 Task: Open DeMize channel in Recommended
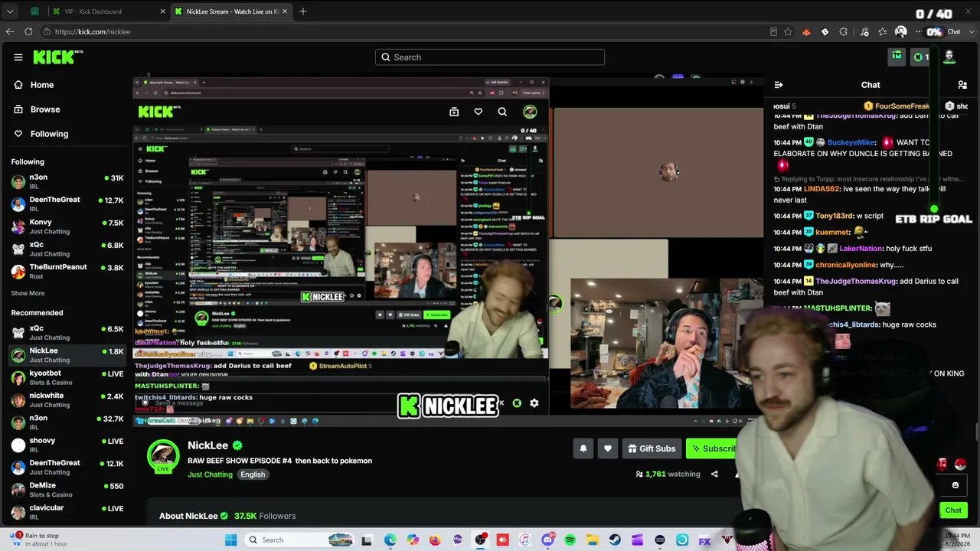click(x=67, y=489)
